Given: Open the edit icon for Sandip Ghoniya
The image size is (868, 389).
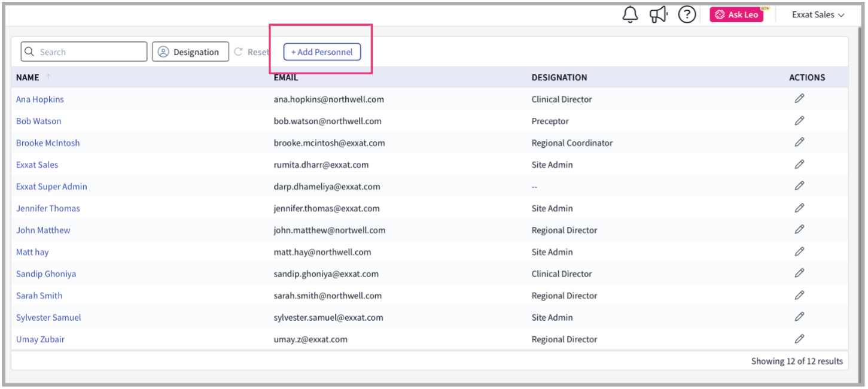Looking at the screenshot, I should tap(799, 272).
